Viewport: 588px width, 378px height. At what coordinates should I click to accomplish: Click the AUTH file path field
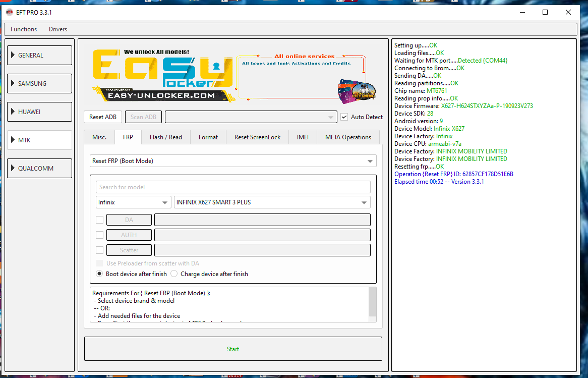point(263,235)
